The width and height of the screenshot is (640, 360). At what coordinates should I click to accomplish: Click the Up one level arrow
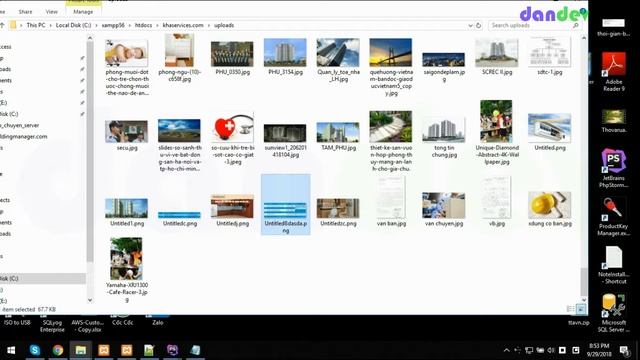(x=2, y=25)
